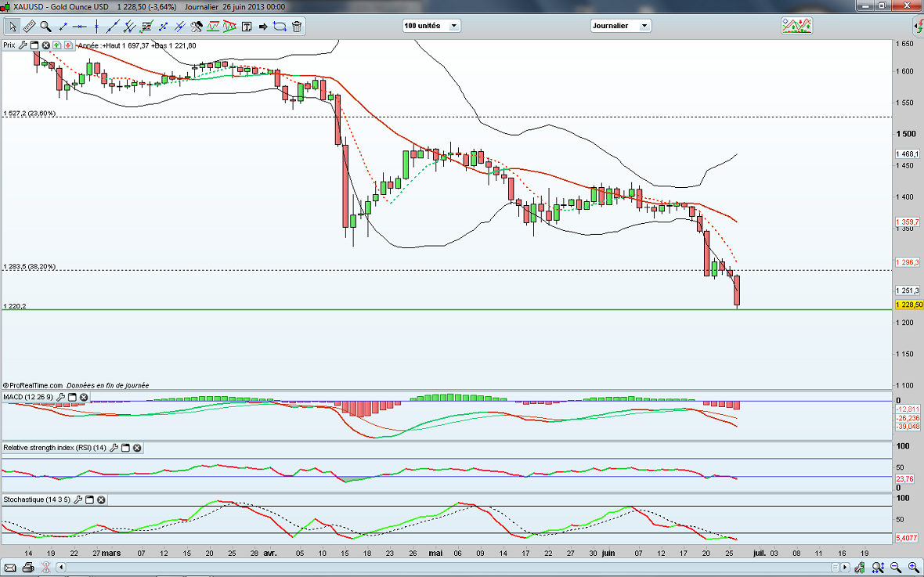
Task: Select the arrow cursor tool
Action: [13, 27]
